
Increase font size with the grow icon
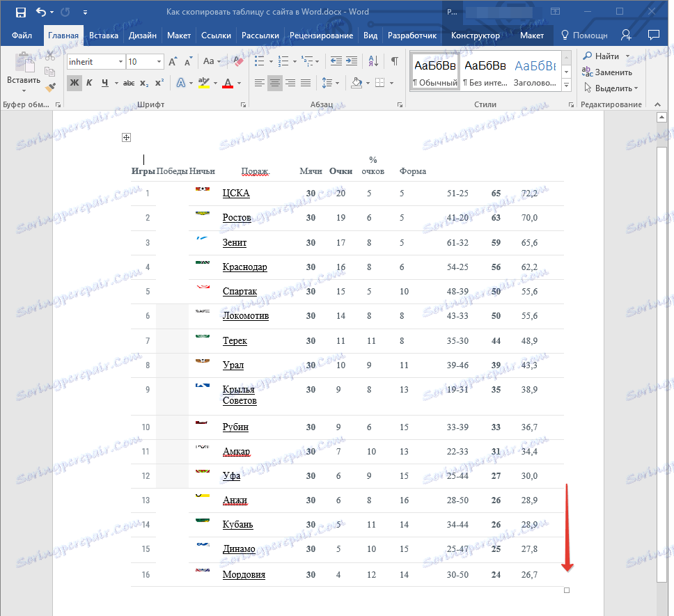173,61
